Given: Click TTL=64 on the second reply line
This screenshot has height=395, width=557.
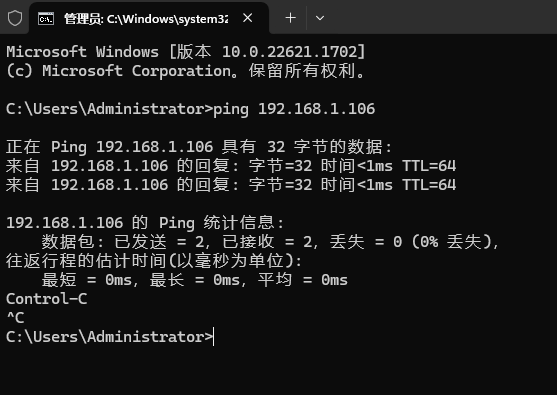Looking at the screenshot, I should click(429, 185).
